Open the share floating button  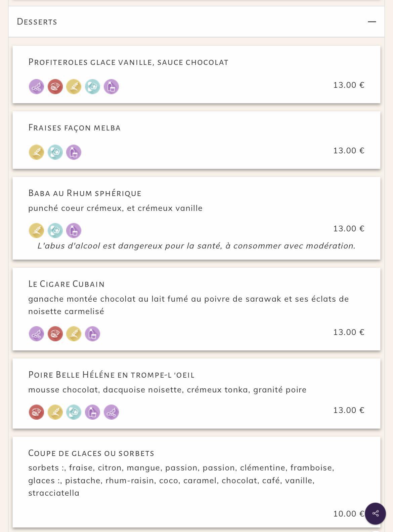tap(375, 513)
